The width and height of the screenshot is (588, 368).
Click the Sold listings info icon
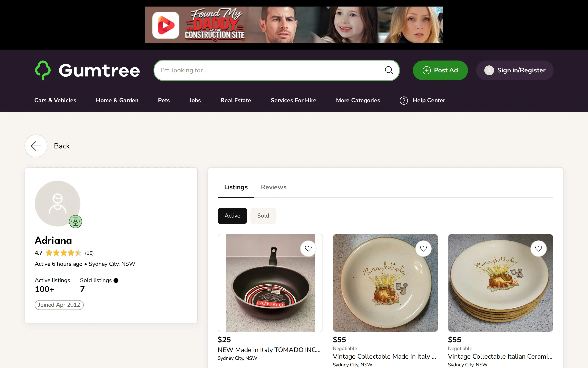(116, 280)
